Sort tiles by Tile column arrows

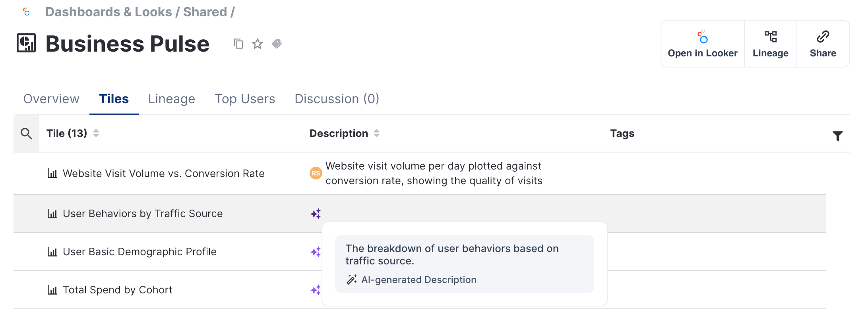tap(96, 133)
